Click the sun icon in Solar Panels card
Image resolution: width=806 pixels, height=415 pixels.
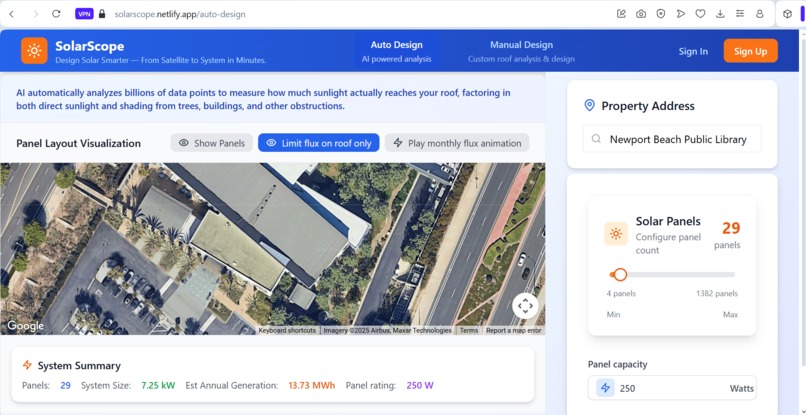(616, 234)
